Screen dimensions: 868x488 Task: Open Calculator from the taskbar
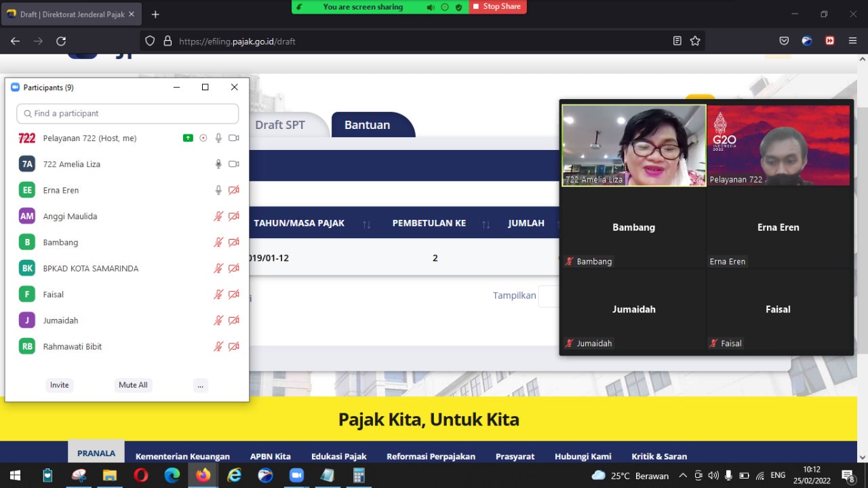(359, 475)
